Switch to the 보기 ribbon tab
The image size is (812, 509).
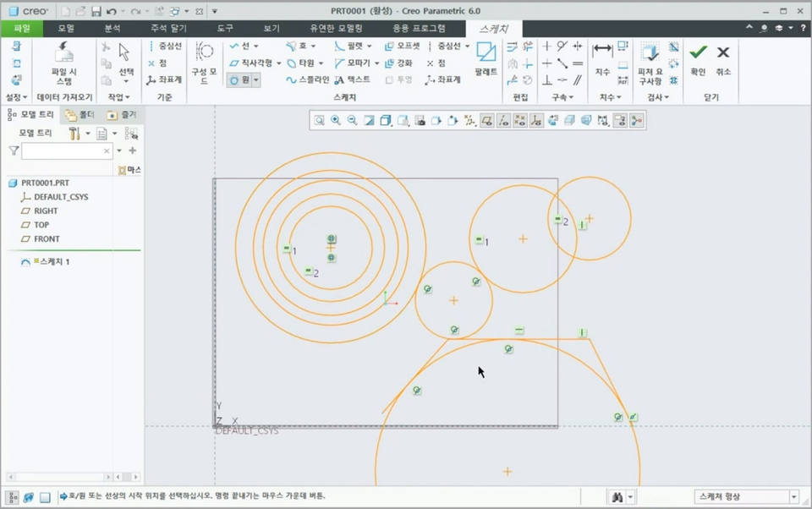(x=272, y=29)
